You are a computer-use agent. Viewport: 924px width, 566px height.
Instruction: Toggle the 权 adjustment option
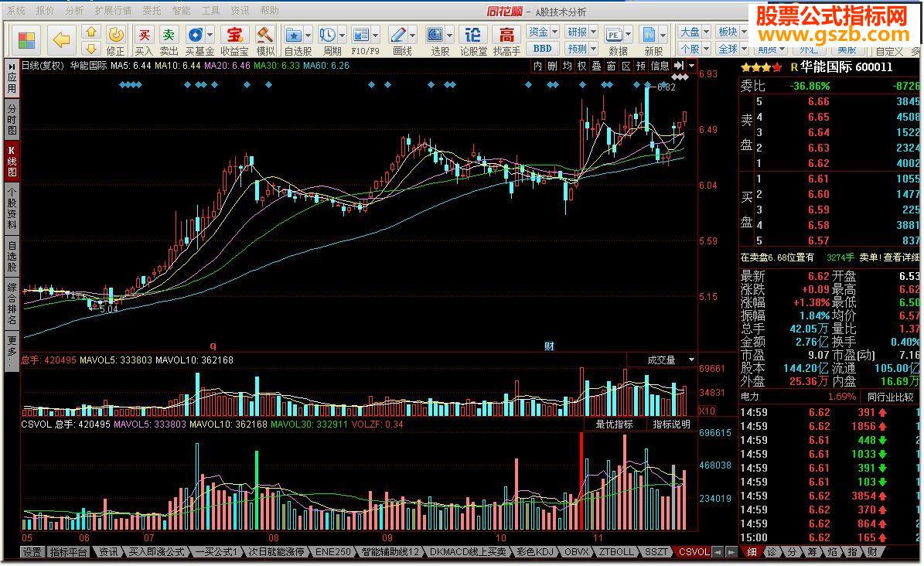pyautogui.click(x=581, y=66)
